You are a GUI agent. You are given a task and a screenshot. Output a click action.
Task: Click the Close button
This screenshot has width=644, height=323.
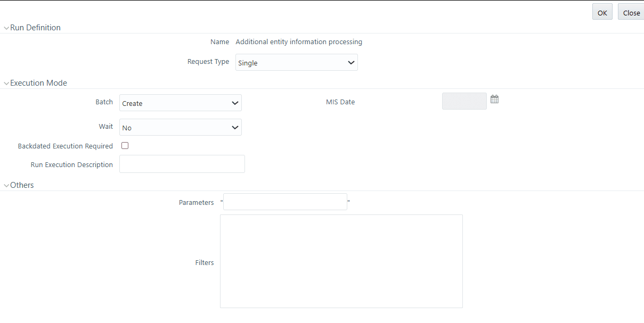coord(631,12)
